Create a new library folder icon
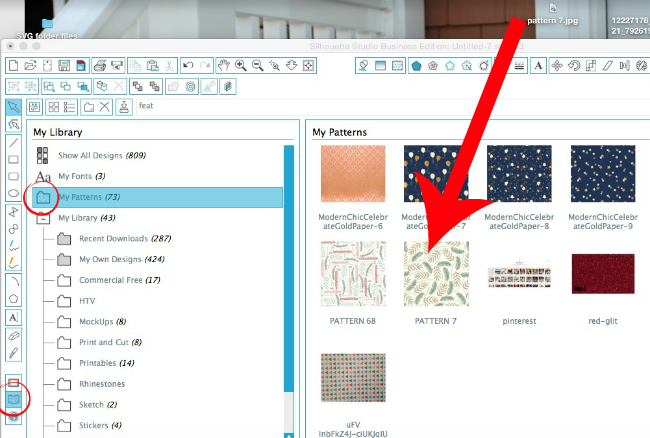The width and height of the screenshot is (650, 438). [x=89, y=107]
